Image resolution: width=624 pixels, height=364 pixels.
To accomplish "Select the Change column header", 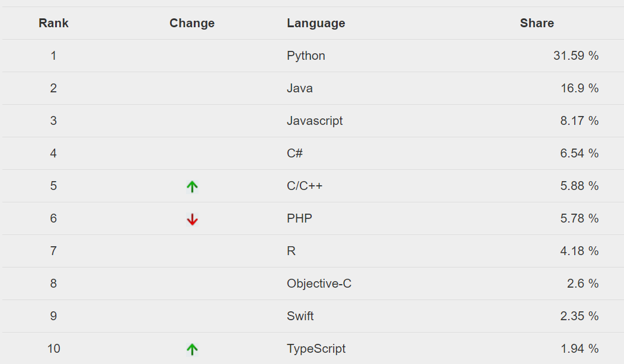I will tap(192, 23).
